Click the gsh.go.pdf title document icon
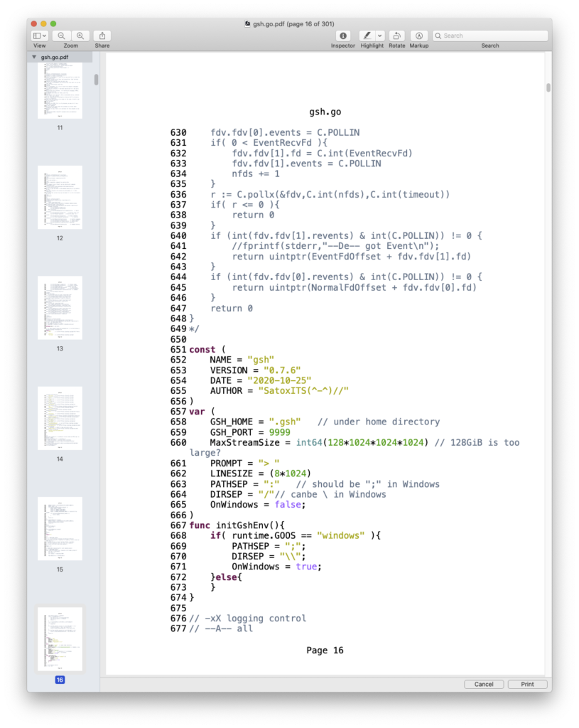The width and height of the screenshot is (579, 728). (x=247, y=23)
